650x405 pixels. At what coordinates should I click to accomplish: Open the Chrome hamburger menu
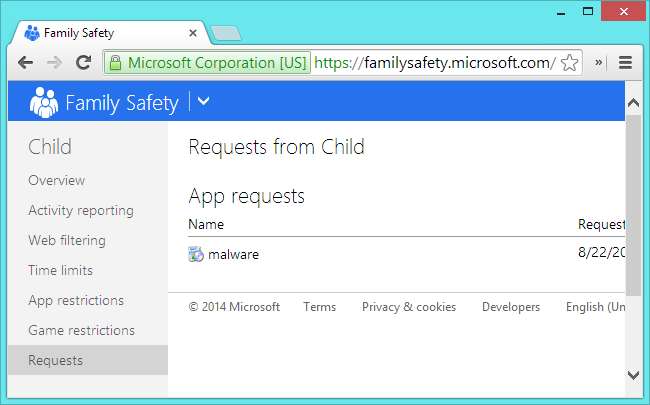point(625,62)
